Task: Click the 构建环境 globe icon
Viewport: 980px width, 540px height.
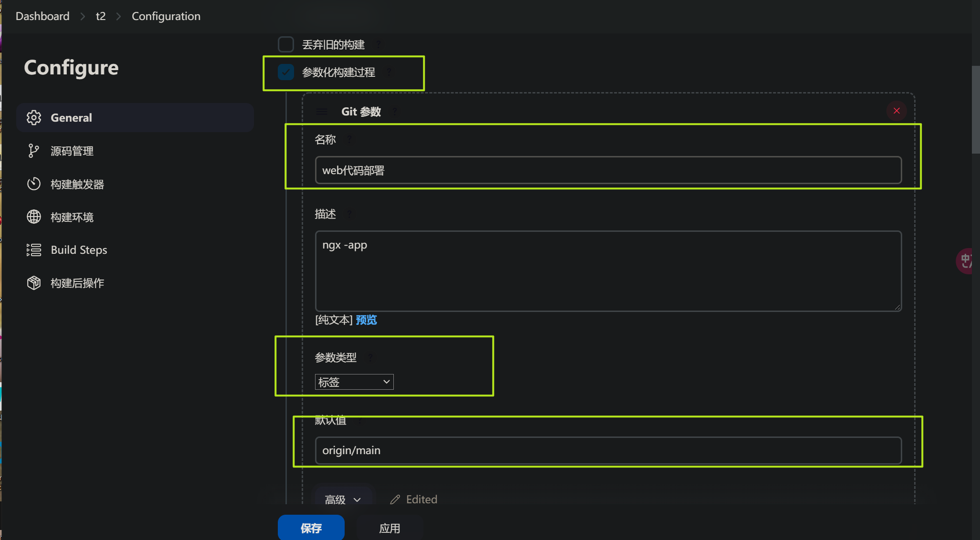Action: pos(33,217)
